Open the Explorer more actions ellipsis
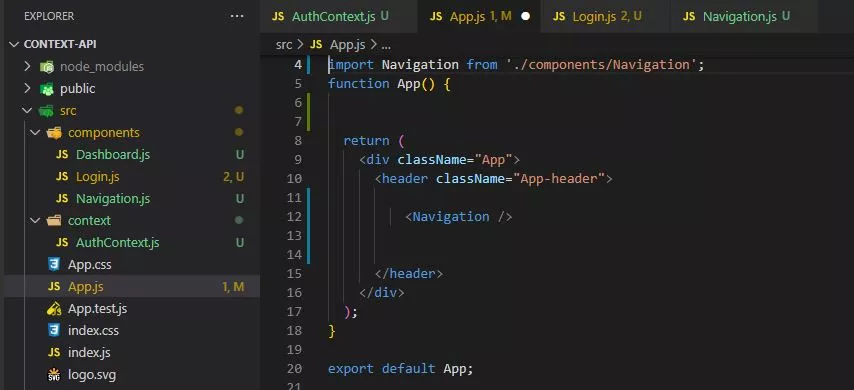The width and height of the screenshot is (854, 390). point(237,16)
